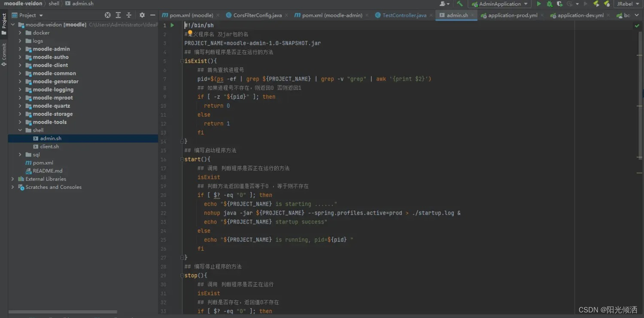644x318 pixels.
Task: Fold the start function at line 16
Action: click(182, 159)
